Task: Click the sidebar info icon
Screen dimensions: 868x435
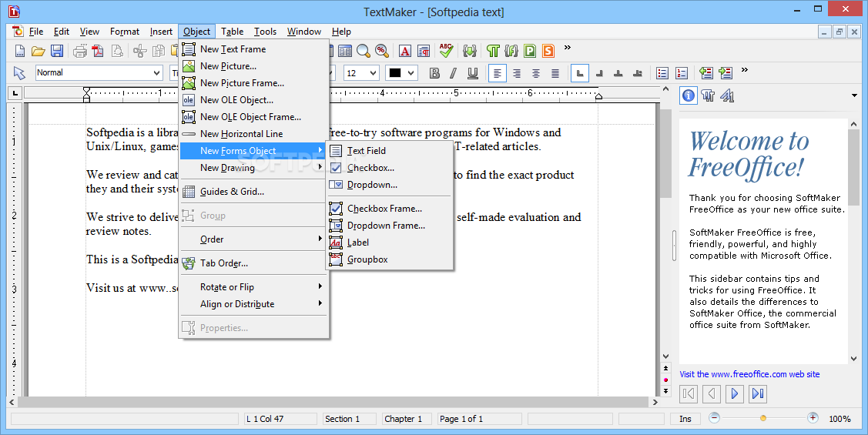Action: [x=688, y=95]
